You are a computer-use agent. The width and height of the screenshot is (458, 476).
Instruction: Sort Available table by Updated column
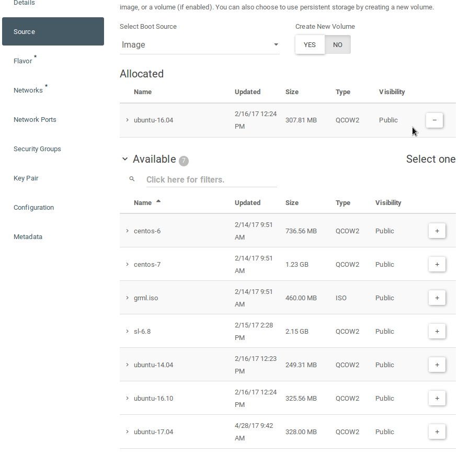pos(247,203)
